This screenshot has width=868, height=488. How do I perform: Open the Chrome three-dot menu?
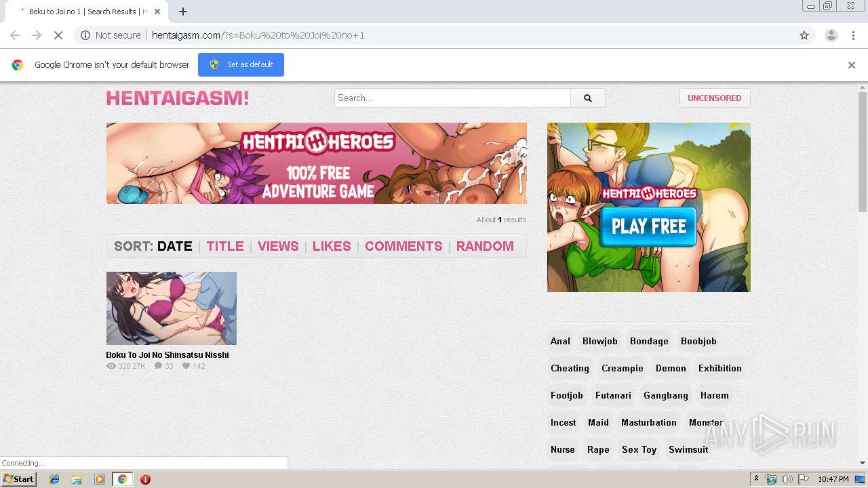tap(854, 35)
